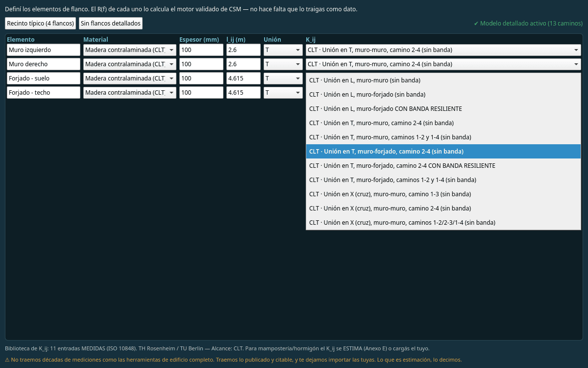The height and width of the screenshot is (368, 588).
Task: Select the l_ij value 2.6 for Muro izquierdo
Action: (x=244, y=50)
